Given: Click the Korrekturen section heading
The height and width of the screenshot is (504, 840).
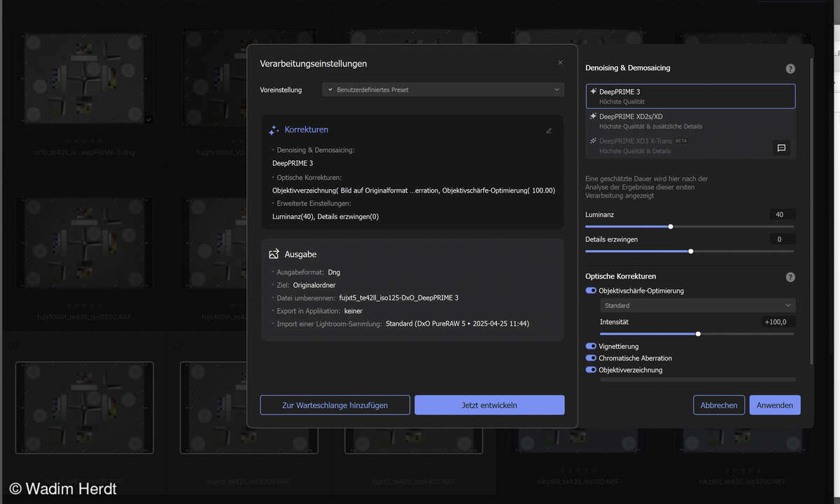Looking at the screenshot, I should [306, 130].
